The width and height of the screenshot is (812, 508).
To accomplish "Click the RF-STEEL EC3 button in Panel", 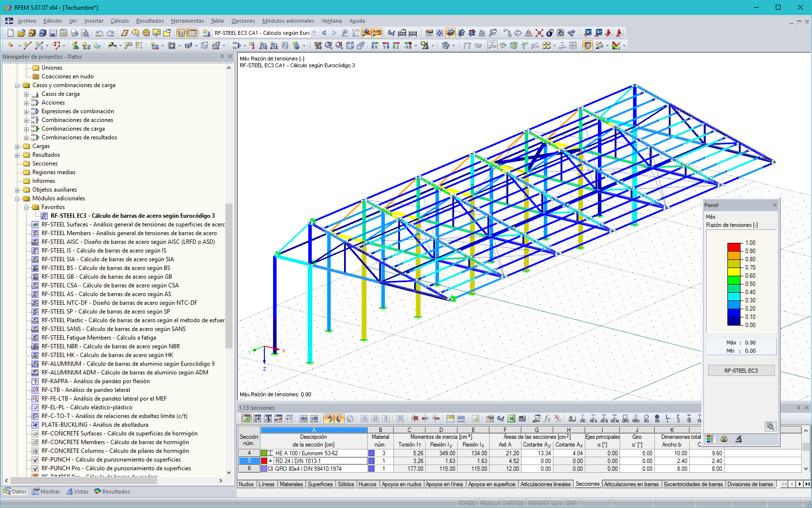I will (x=740, y=371).
